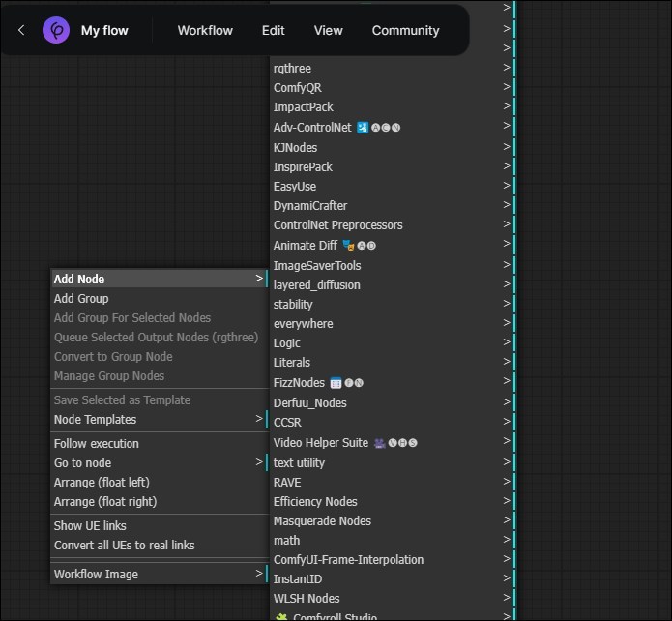Click Video Helper Suite camera icon

click(x=379, y=443)
